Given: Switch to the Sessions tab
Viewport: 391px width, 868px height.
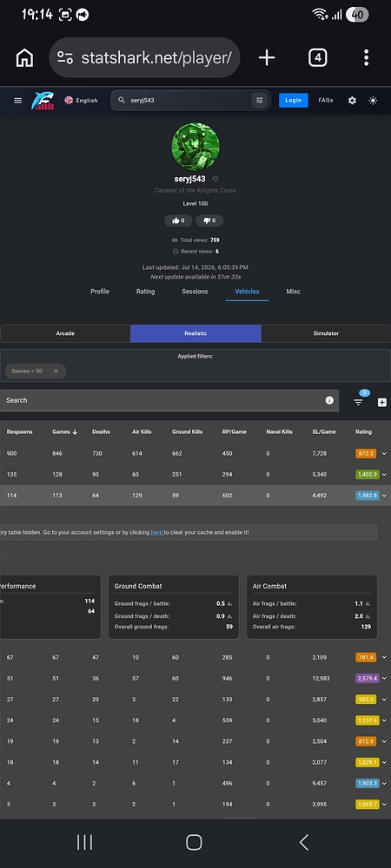Looking at the screenshot, I should [x=195, y=292].
